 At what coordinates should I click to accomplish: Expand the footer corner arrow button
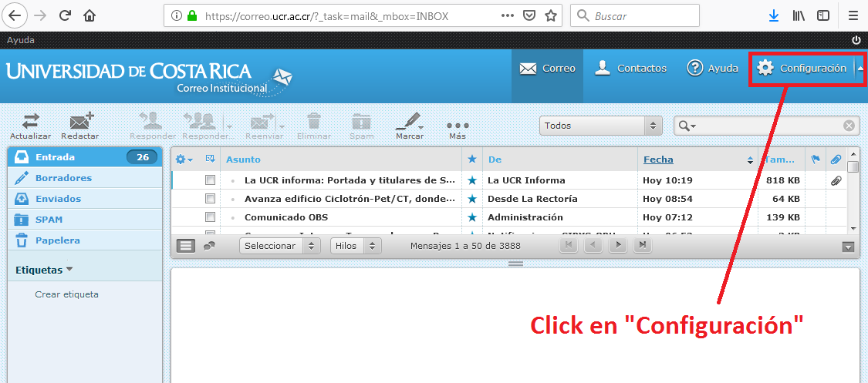click(848, 247)
